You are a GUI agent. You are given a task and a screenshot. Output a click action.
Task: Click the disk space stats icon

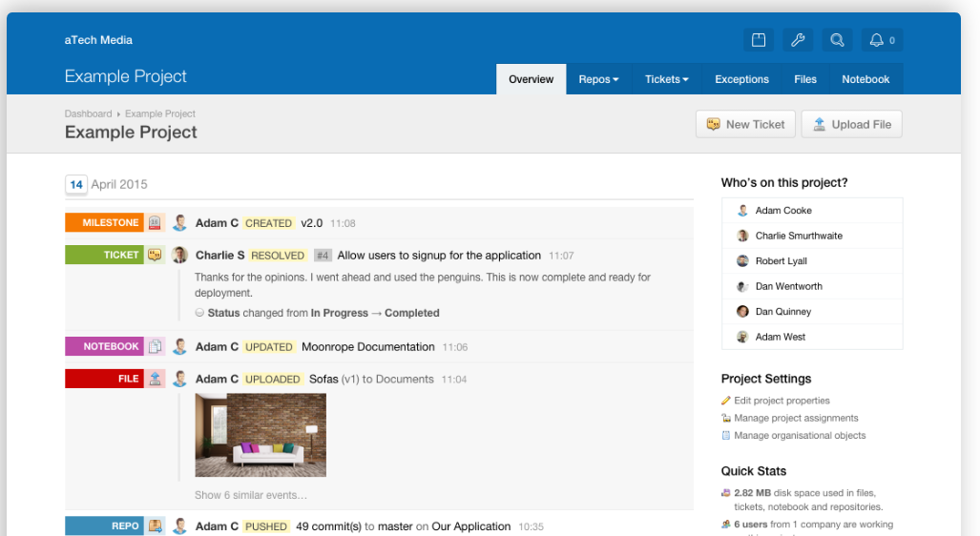(x=725, y=493)
